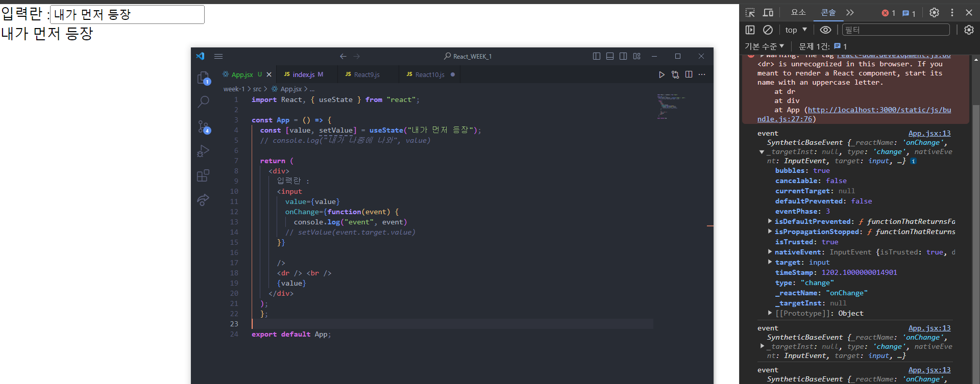Viewport: 980px width, 384px height.
Task: Switch to the React10.js editor tab
Action: (x=430, y=74)
